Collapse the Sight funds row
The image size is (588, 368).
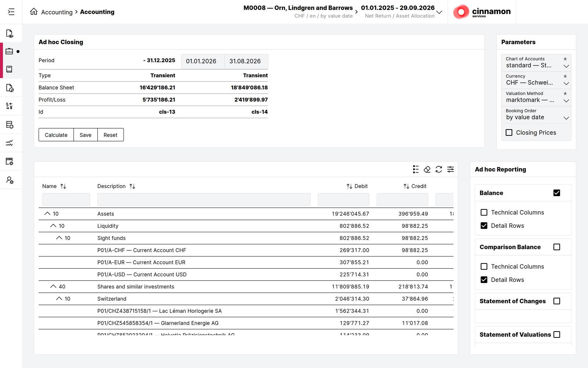59,238
